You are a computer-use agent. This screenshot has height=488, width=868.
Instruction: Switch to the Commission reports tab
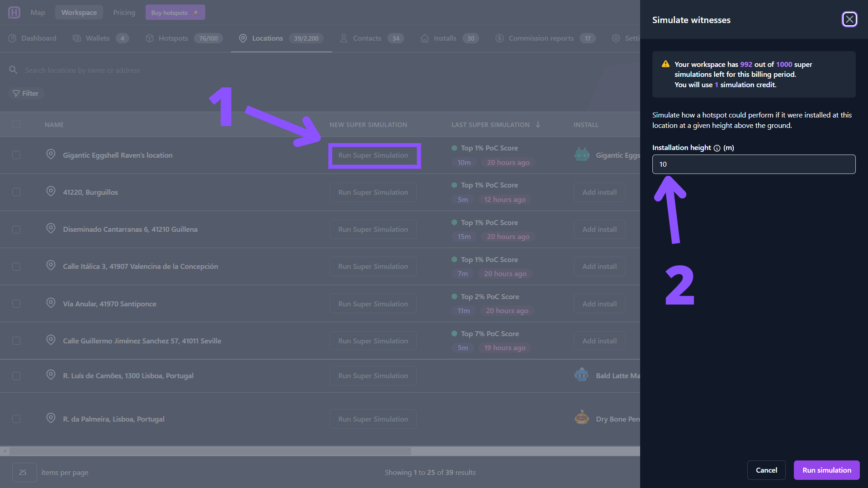[x=545, y=38]
